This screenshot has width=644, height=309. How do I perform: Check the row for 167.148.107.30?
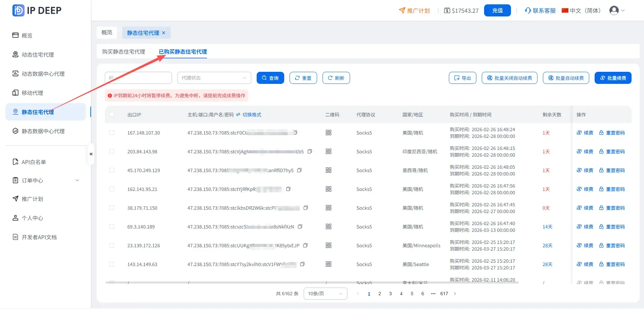[112, 133]
